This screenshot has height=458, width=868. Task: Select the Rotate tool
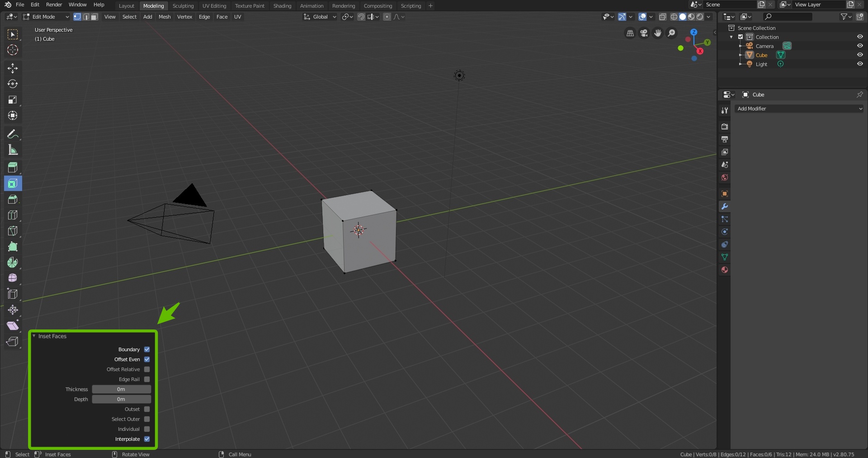click(13, 84)
